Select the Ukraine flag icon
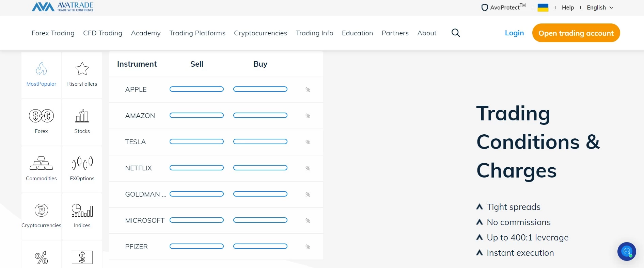This screenshot has height=268, width=644. (x=543, y=7)
